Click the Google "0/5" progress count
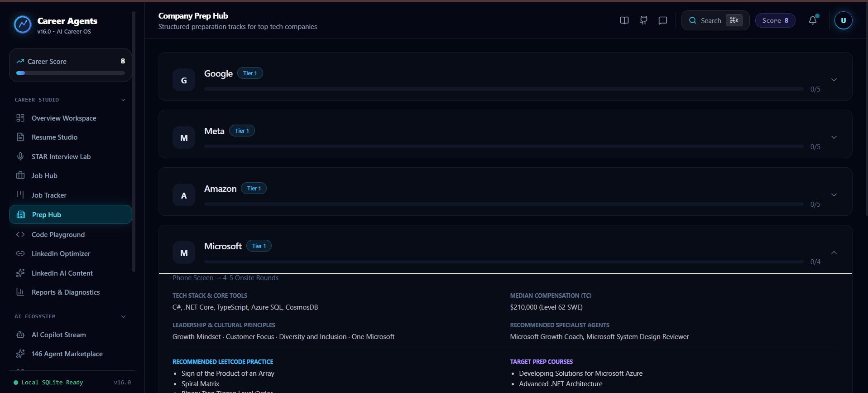868x393 pixels. pyautogui.click(x=815, y=89)
